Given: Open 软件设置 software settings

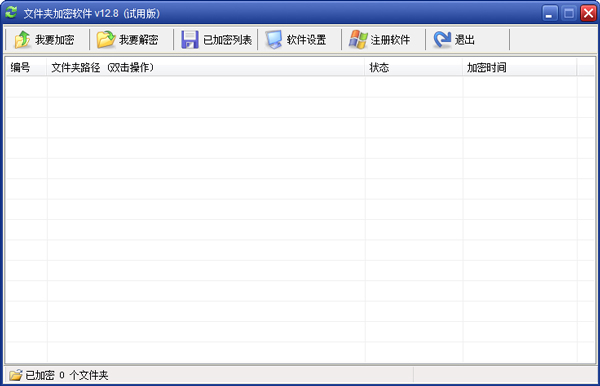Looking at the screenshot, I should (300, 39).
